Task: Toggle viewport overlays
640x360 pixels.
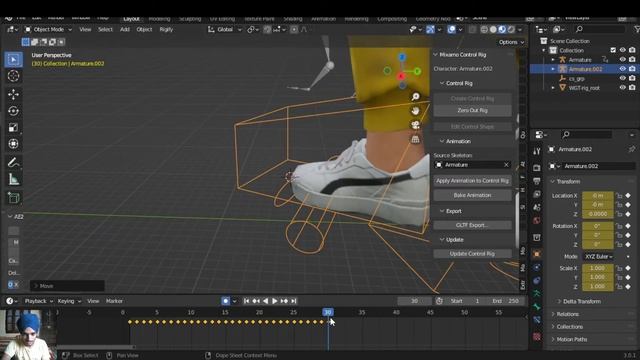Action: (x=451, y=29)
